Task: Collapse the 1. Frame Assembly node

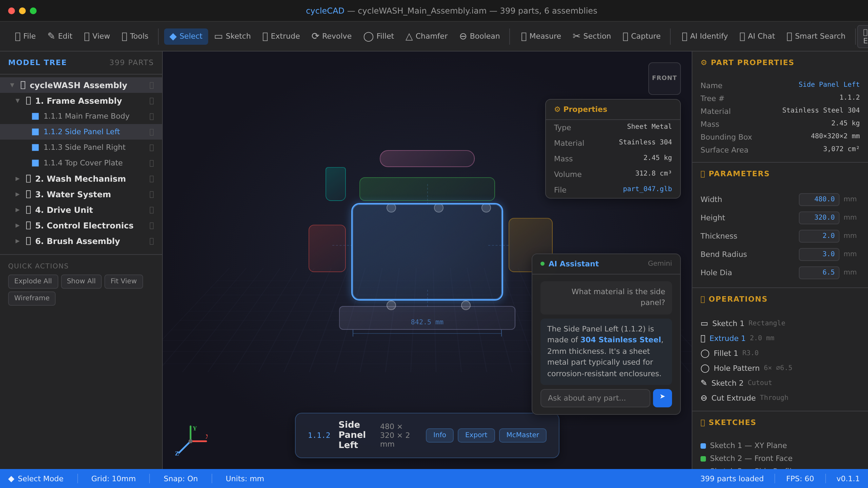Action: click(18, 101)
